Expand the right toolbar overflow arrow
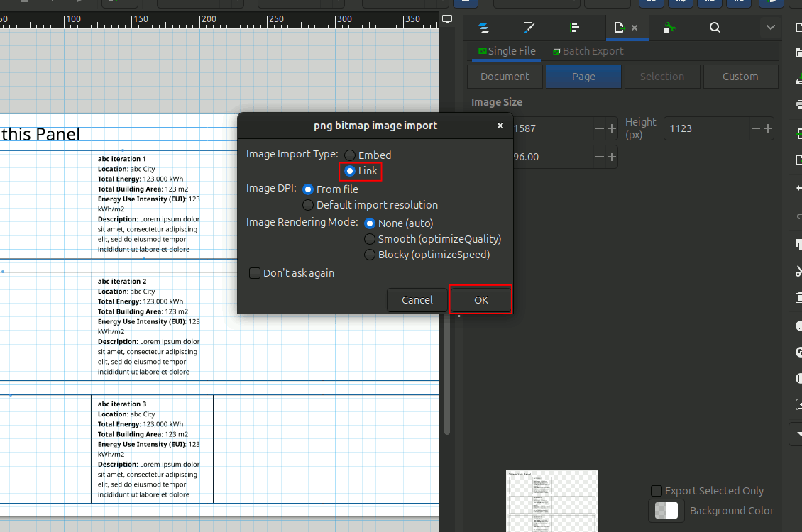Image resolution: width=802 pixels, height=532 pixels. coord(798,433)
